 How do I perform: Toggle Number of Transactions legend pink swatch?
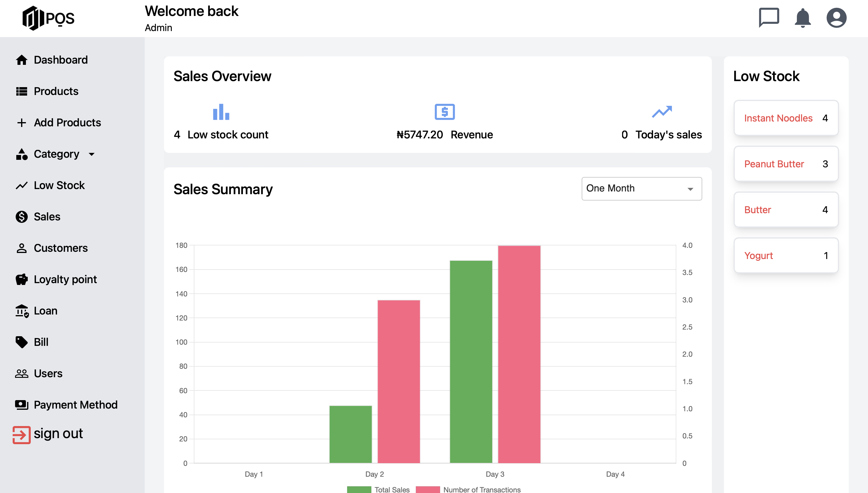[x=428, y=489]
